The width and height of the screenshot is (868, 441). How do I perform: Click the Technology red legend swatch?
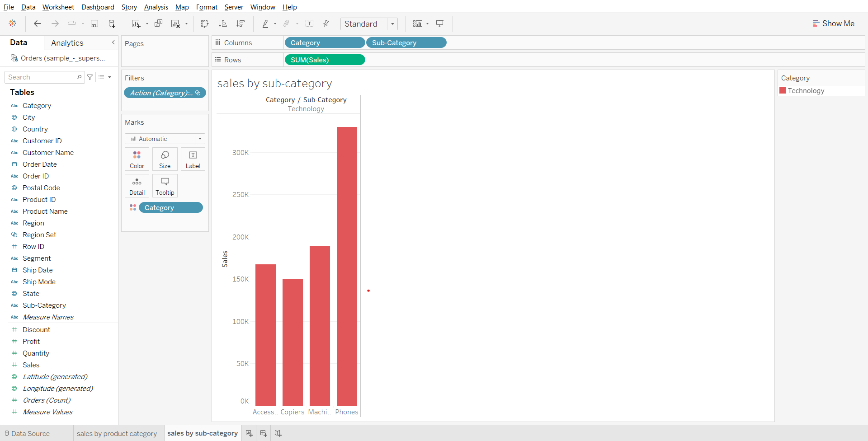(783, 91)
